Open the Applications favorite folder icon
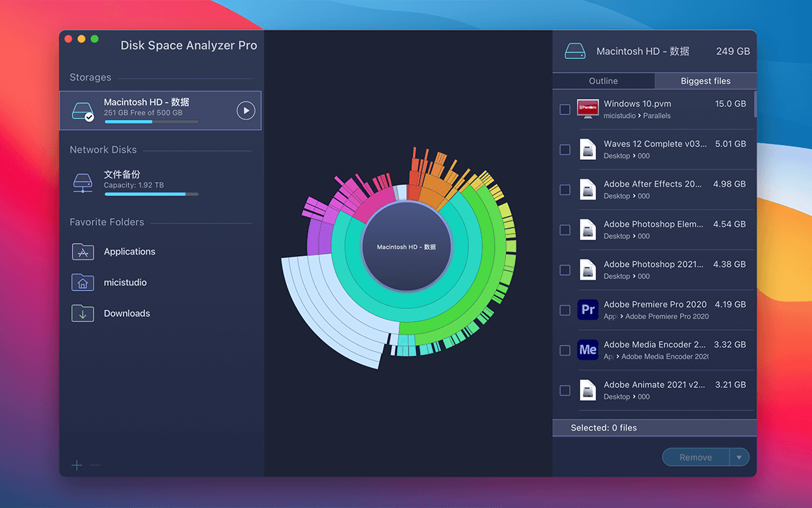Image resolution: width=812 pixels, height=508 pixels. click(x=83, y=251)
